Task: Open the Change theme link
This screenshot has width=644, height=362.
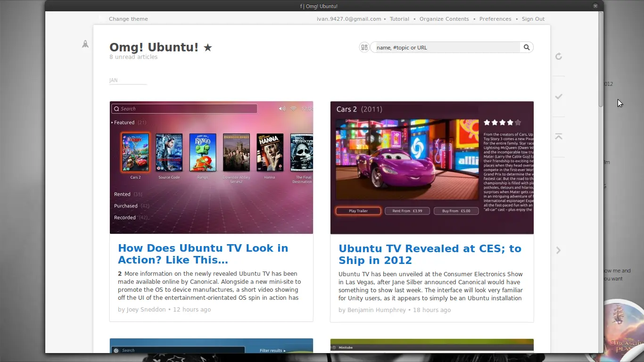Action: (128, 19)
